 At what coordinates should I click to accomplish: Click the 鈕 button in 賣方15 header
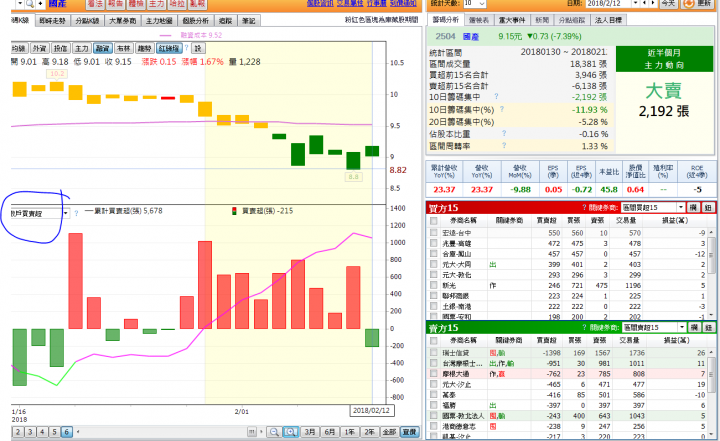point(709,328)
